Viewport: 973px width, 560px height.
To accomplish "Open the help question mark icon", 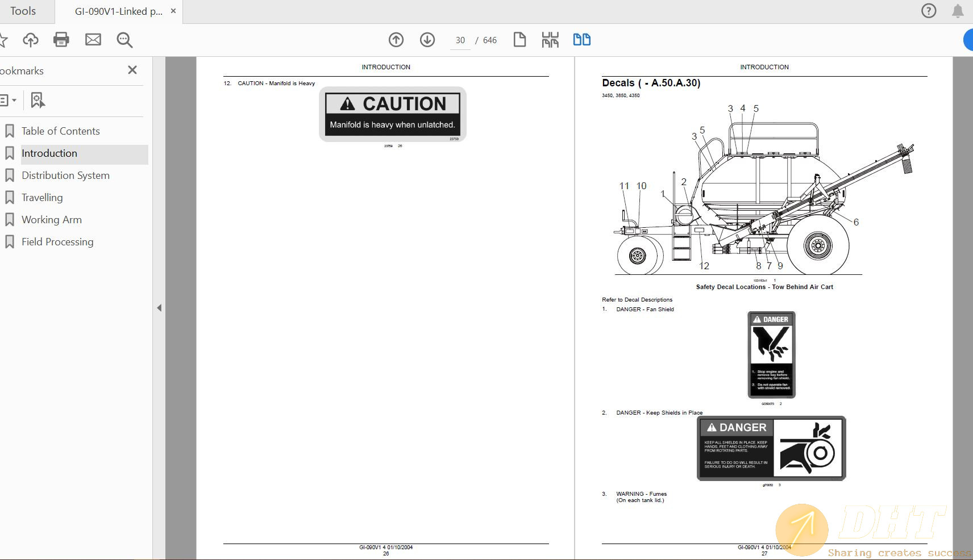I will point(929,11).
